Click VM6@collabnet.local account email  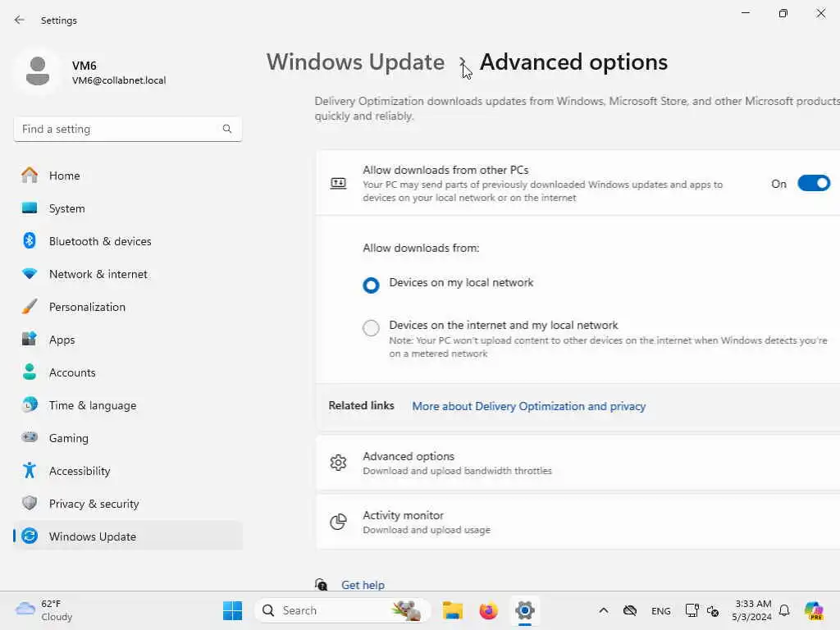(119, 80)
